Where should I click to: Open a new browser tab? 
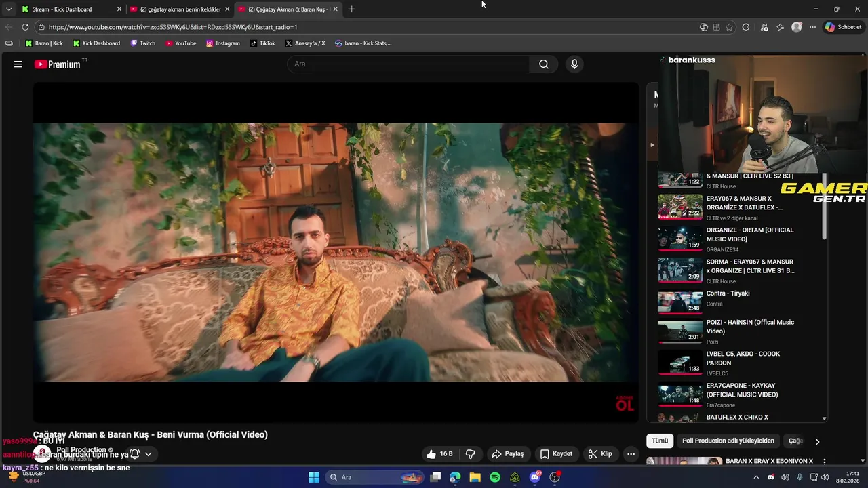tap(351, 9)
